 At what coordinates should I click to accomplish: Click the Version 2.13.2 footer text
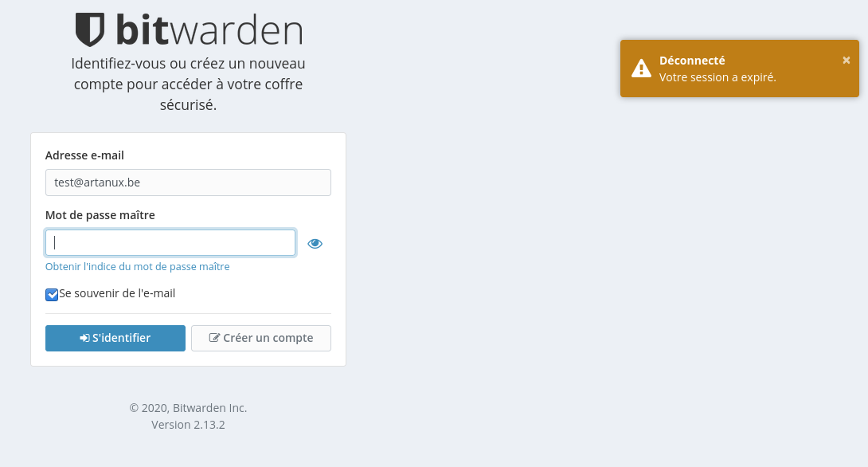pos(188,425)
